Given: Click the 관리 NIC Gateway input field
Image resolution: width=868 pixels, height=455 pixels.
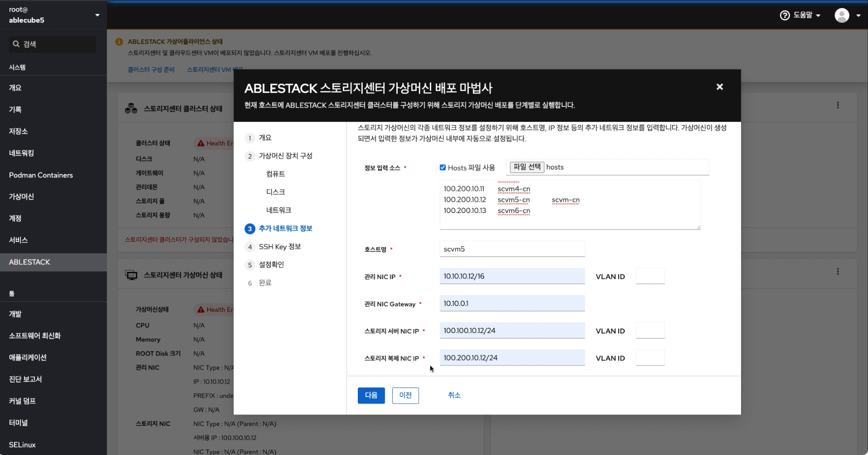Looking at the screenshot, I should 512,303.
